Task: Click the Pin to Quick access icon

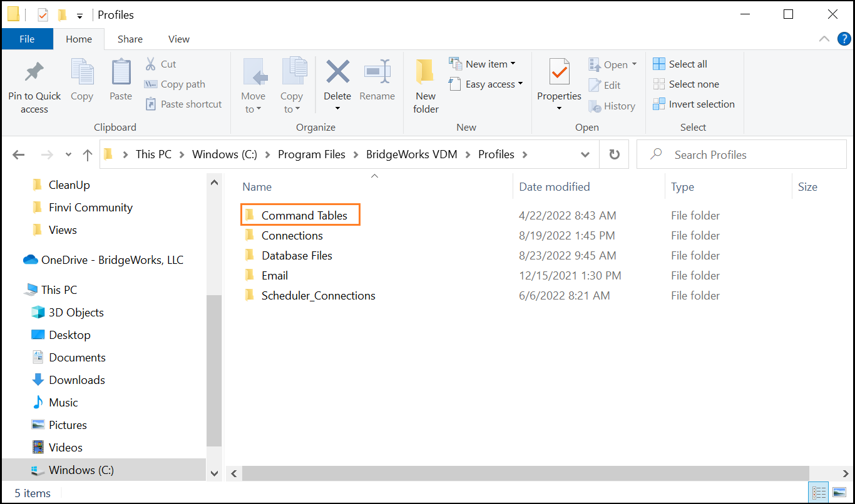Action: tap(34, 73)
